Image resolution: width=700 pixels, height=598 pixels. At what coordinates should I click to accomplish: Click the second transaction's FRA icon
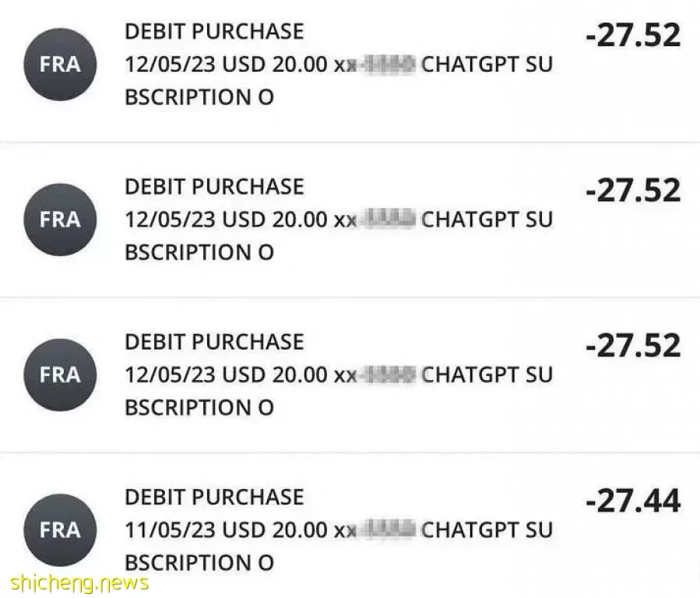[60, 220]
